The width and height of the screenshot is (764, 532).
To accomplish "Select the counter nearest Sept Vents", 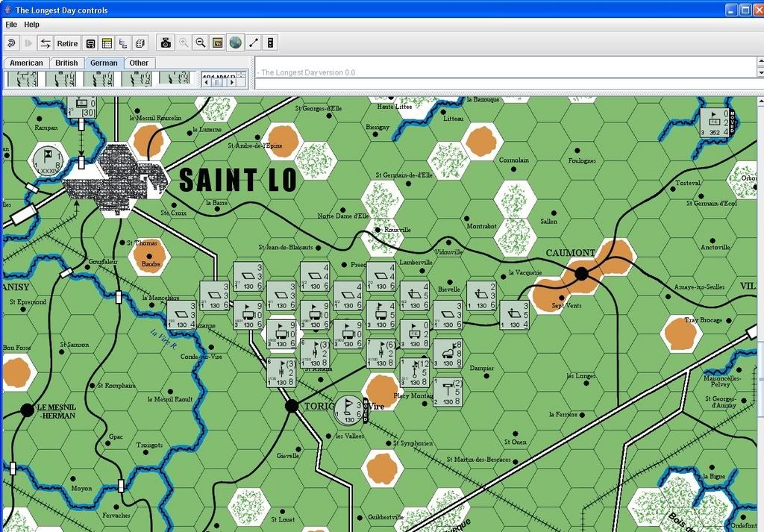I will [x=515, y=315].
